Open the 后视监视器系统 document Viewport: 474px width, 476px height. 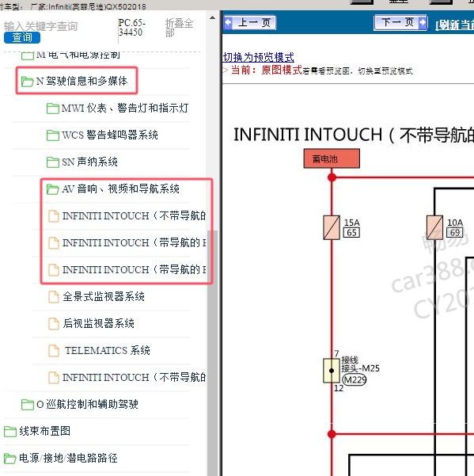[x=91, y=323]
